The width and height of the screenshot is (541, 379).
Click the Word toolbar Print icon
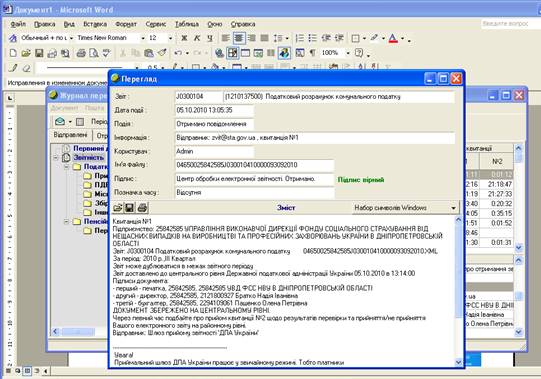tap(81, 53)
